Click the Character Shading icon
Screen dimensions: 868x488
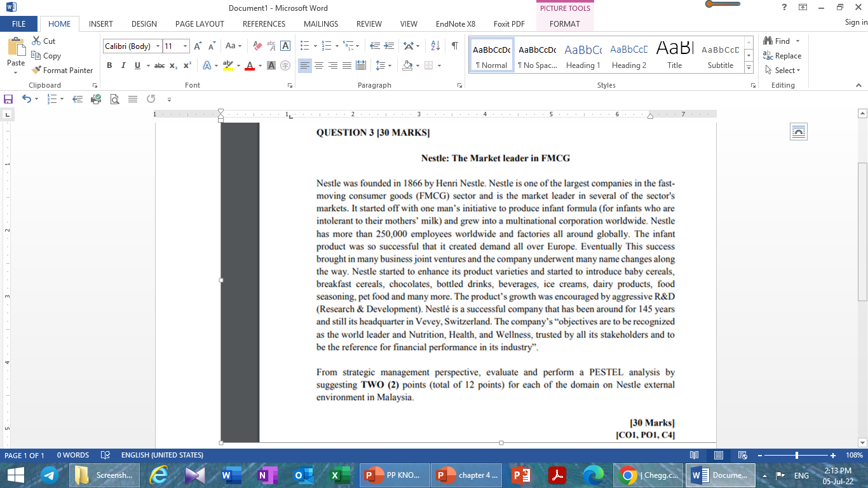[x=271, y=65]
